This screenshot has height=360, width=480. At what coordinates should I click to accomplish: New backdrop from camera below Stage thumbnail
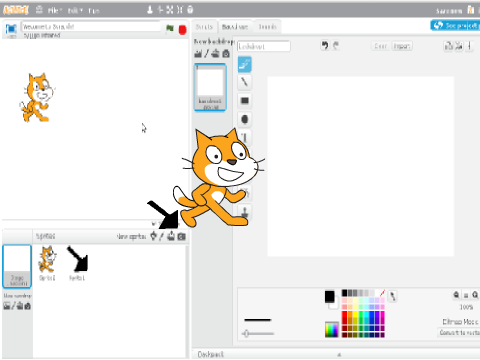click(28, 306)
